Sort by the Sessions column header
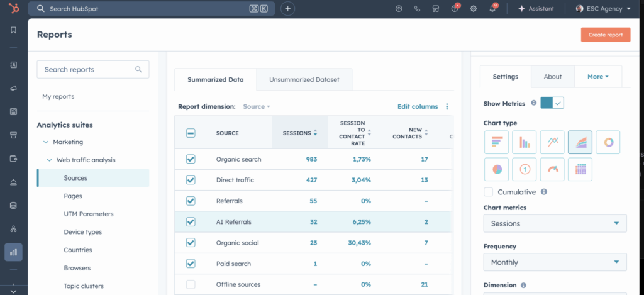The height and width of the screenshot is (295, 644). coord(300,133)
